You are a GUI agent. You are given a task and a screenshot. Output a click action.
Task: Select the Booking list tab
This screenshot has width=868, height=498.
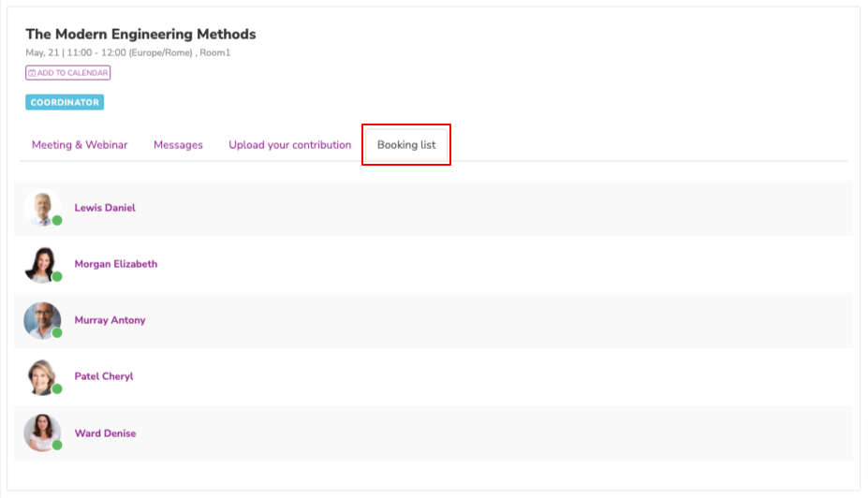point(406,145)
